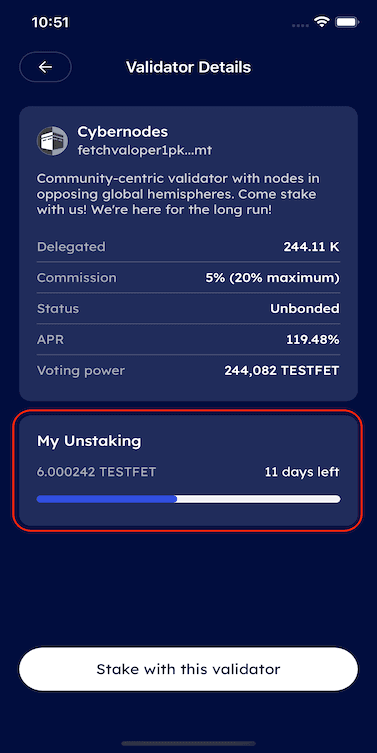Tap Stake with this validator button
Screen dimensions: 377x753
(188, 669)
